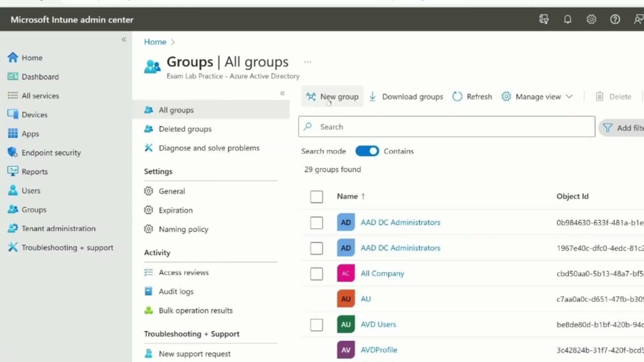
Task: Sort by the Name column header
Action: click(351, 196)
